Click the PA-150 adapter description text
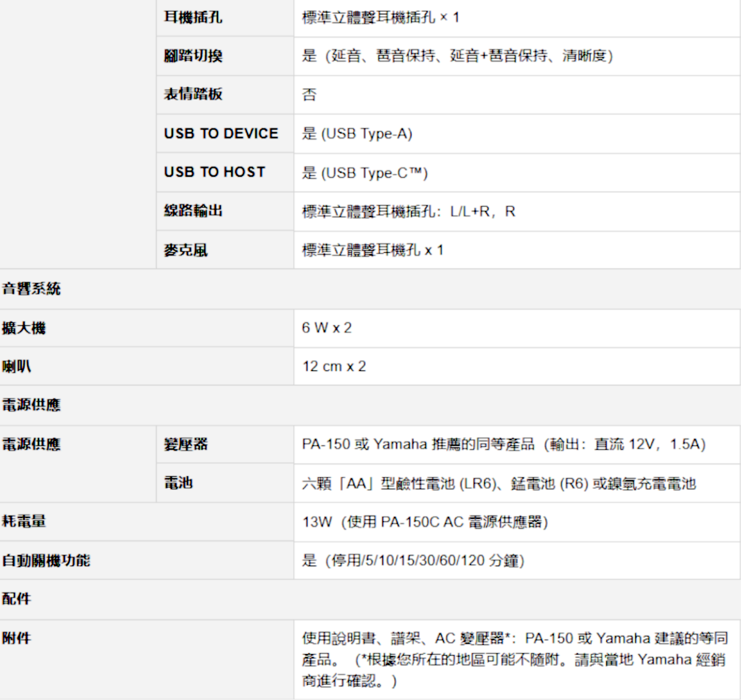 pos(504,444)
